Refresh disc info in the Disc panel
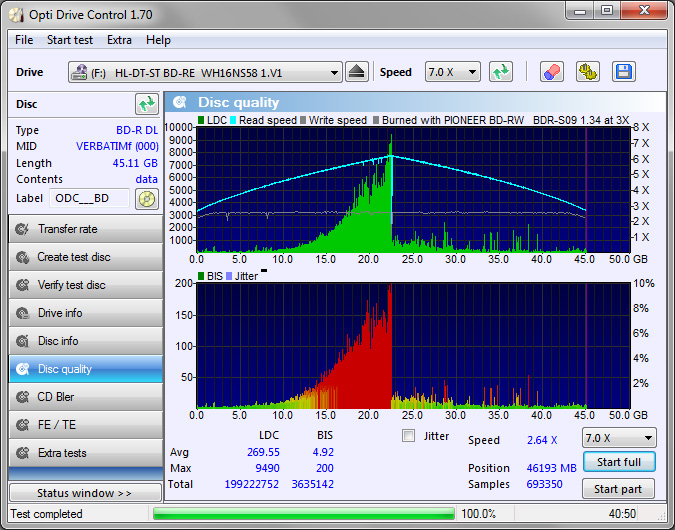The width and height of the screenshot is (675, 530). tap(147, 104)
